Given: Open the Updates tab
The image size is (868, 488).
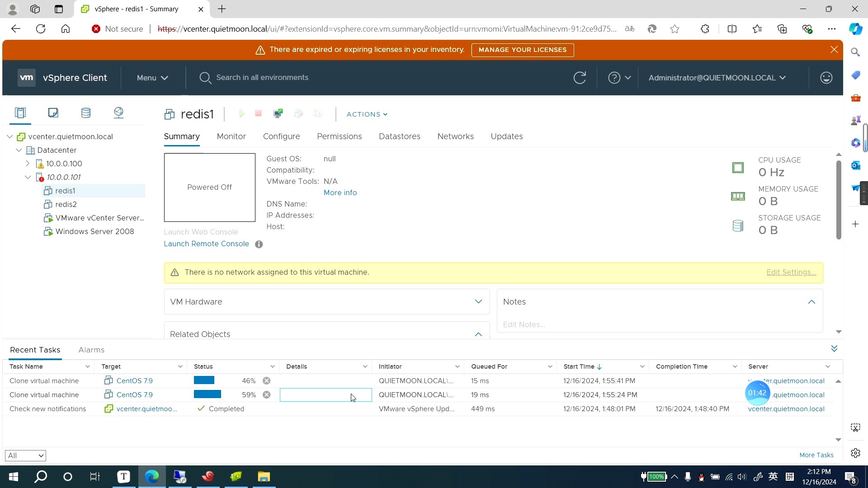Looking at the screenshot, I should (507, 136).
